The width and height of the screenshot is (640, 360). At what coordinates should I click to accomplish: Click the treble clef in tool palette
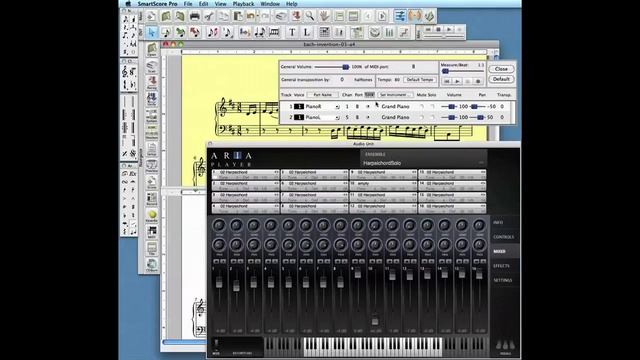pyautogui.click(x=125, y=72)
